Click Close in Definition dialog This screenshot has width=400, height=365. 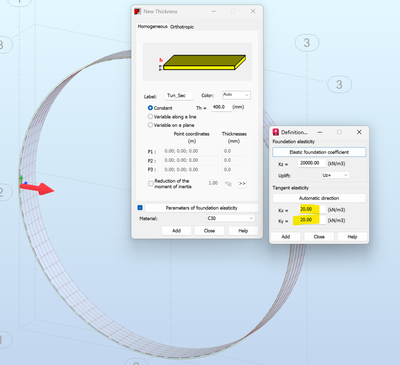tap(319, 237)
